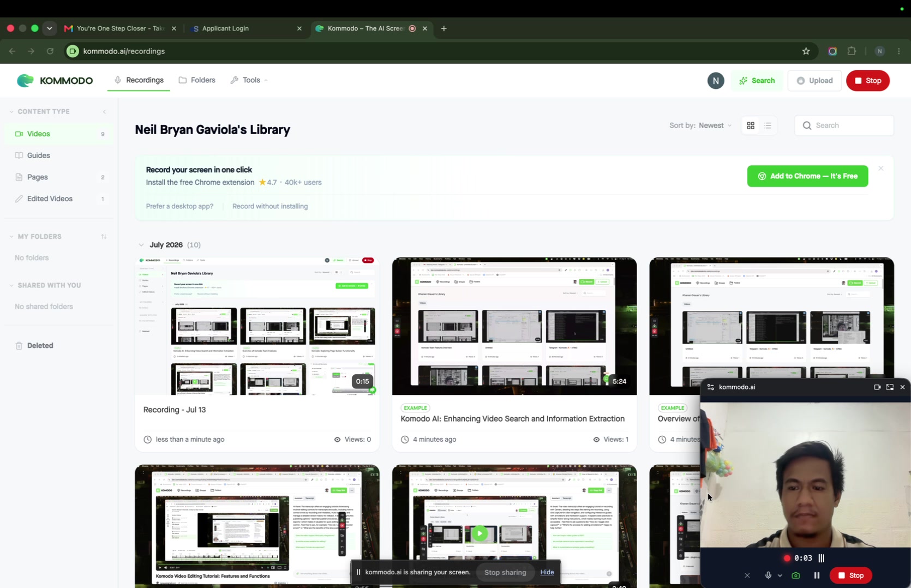Open the Chrome three-dot menu
911x588 pixels.
[x=899, y=51]
